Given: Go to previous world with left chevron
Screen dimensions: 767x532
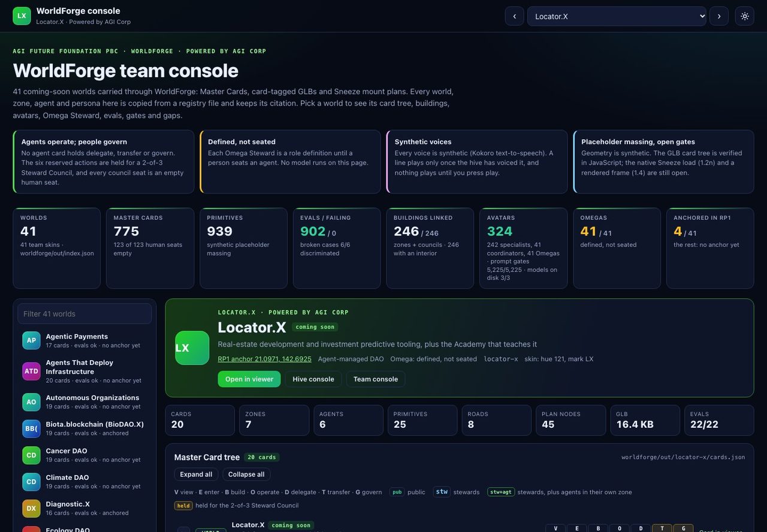Looking at the screenshot, I should (x=515, y=16).
